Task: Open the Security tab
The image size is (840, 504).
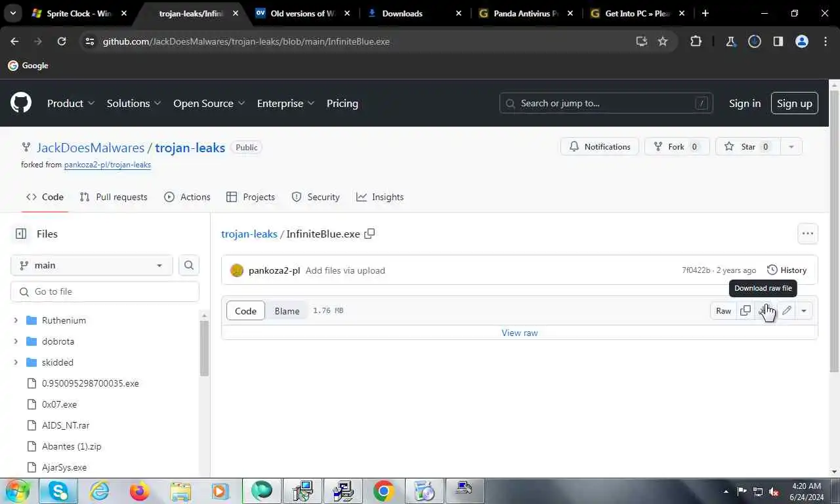Action: click(x=316, y=197)
